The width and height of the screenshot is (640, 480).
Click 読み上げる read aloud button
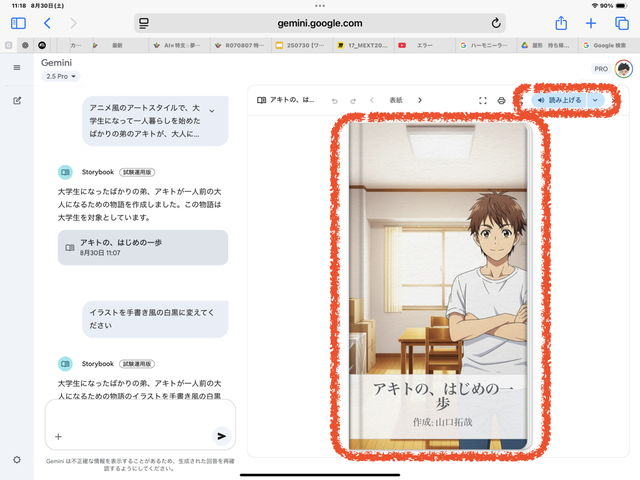(x=559, y=100)
